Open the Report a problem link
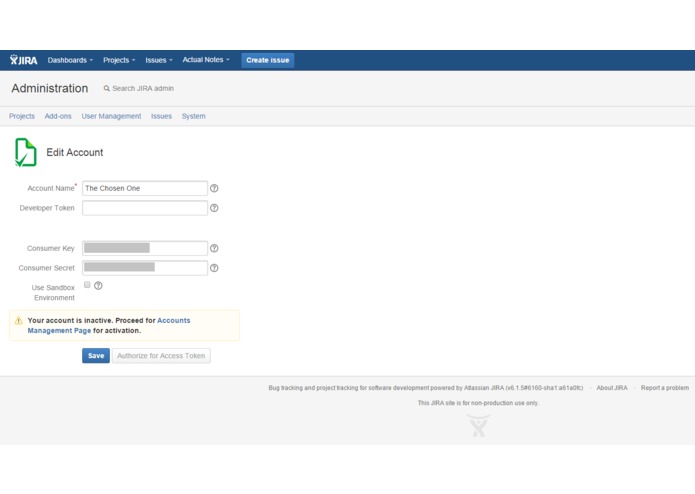695x494 pixels. click(665, 388)
